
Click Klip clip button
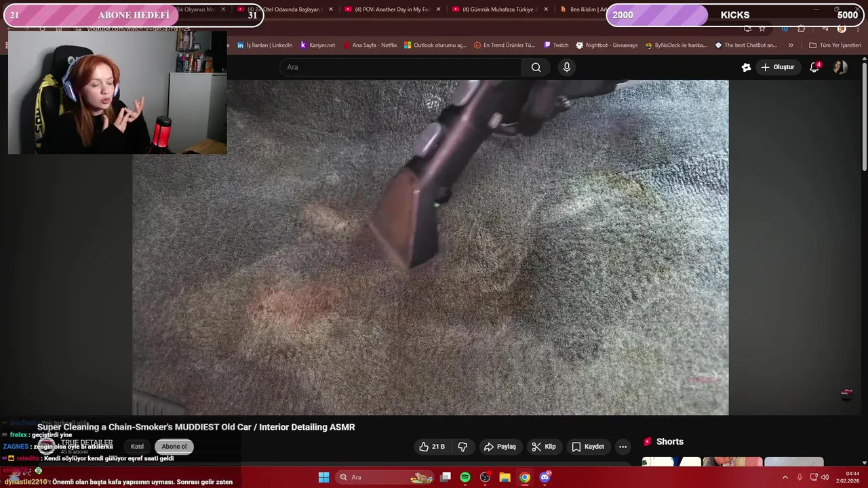coord(544,447)
